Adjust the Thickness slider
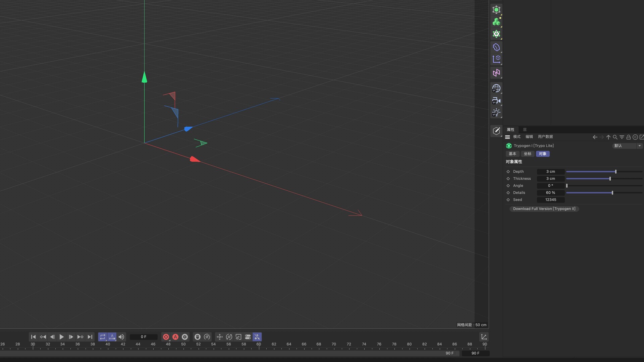Screen dimensions: 644x362 (604, 179)
